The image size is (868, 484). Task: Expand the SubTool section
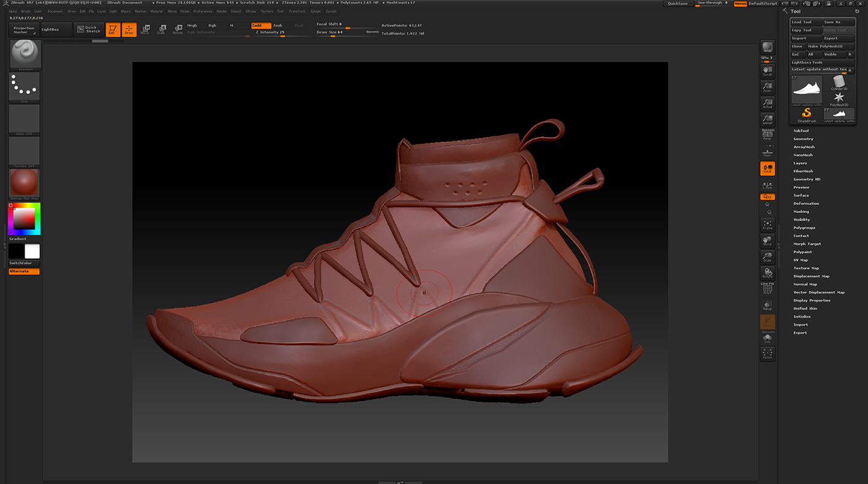800,130
